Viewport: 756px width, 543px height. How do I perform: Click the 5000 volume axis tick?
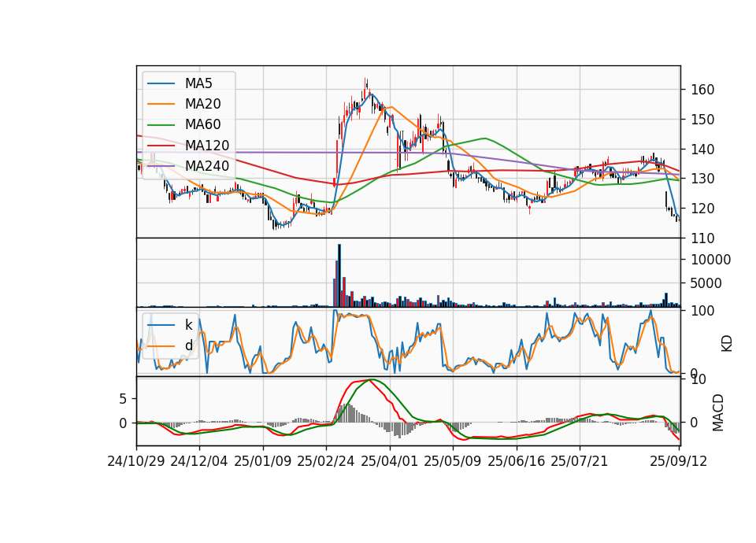(706, 283)
